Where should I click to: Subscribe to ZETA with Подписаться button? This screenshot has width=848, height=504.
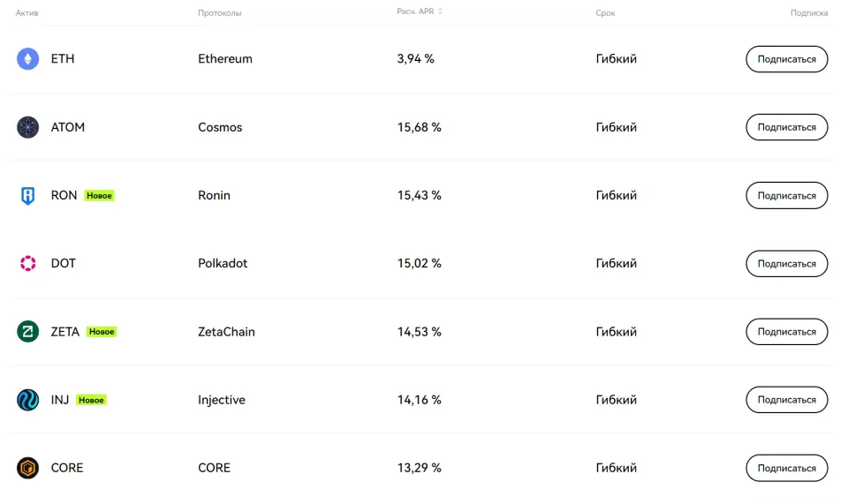click(x=786, y=332)
